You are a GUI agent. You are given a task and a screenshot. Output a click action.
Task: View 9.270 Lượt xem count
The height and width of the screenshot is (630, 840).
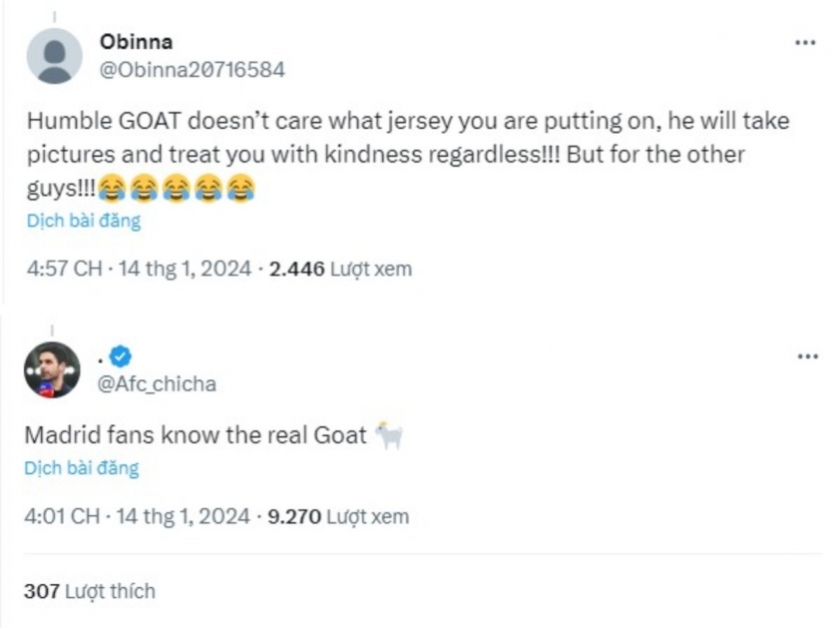click(x=338, y=516)
